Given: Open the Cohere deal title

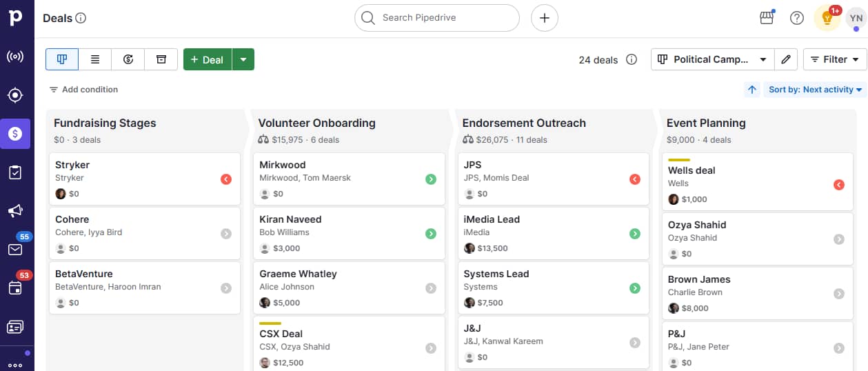Looking at the screenshot, I should pos(72,219).
